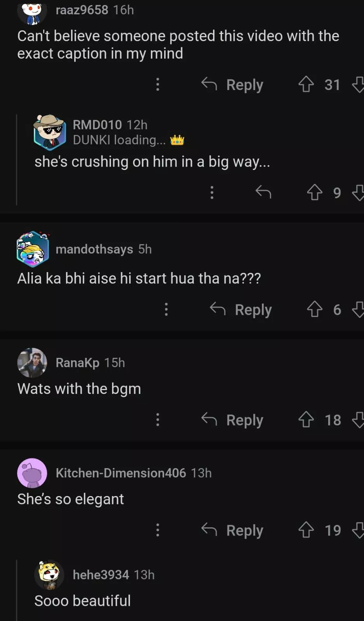Downvote Kitchen-Dimension406's comment
Screen dimensions: 364x621
click(358, 530)
